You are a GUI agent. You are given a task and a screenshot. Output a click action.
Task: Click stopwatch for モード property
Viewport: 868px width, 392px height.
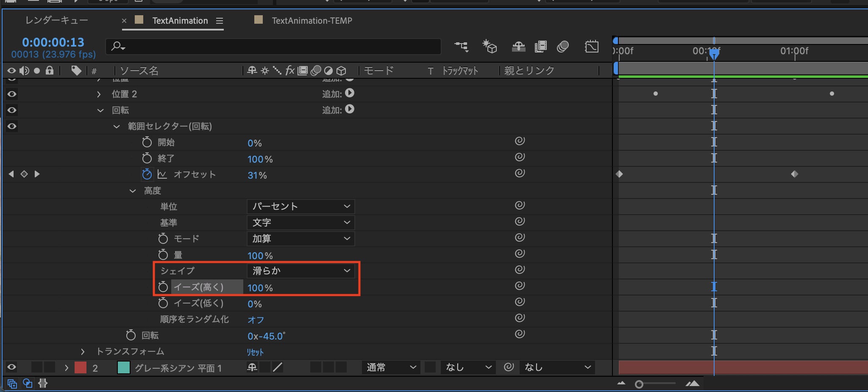tap(163, 238)
